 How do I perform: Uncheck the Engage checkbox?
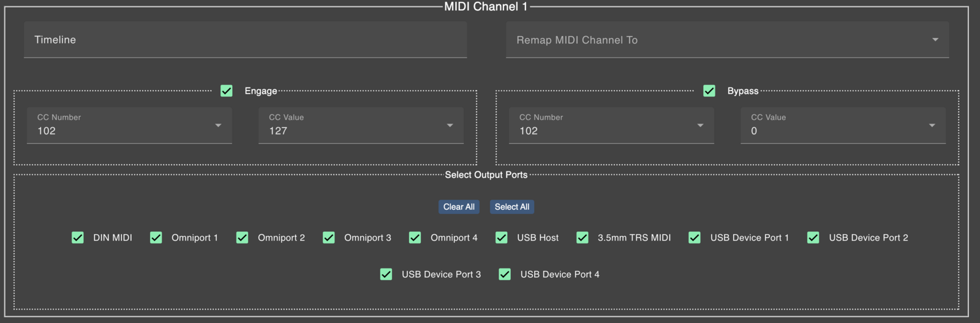pyautogui.click(x=227, y=91)
